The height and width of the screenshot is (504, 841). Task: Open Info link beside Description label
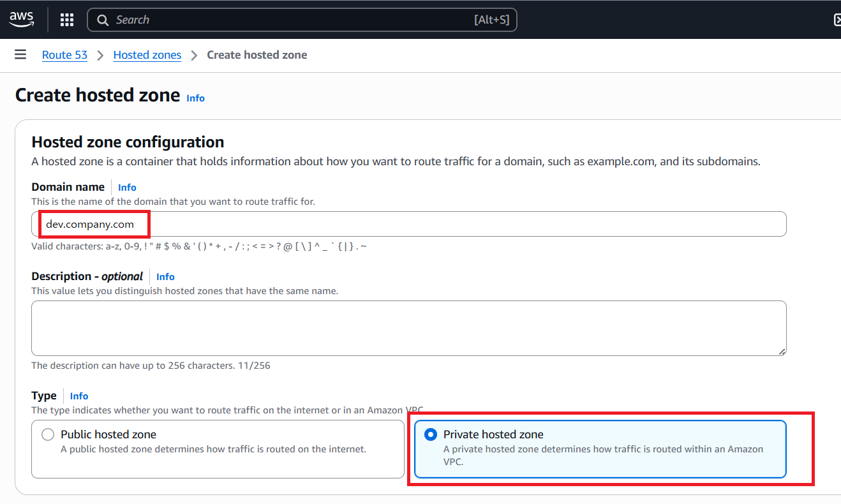165,276
